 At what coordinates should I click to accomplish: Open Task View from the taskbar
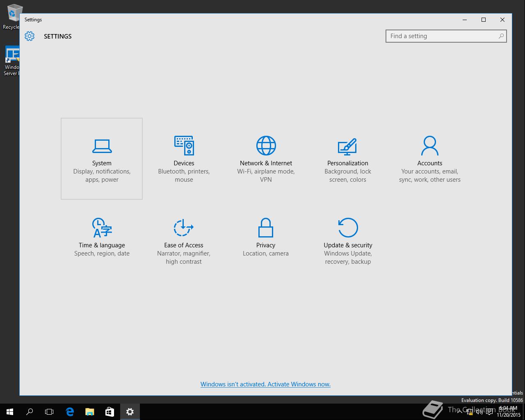click(x=49, y=412)
